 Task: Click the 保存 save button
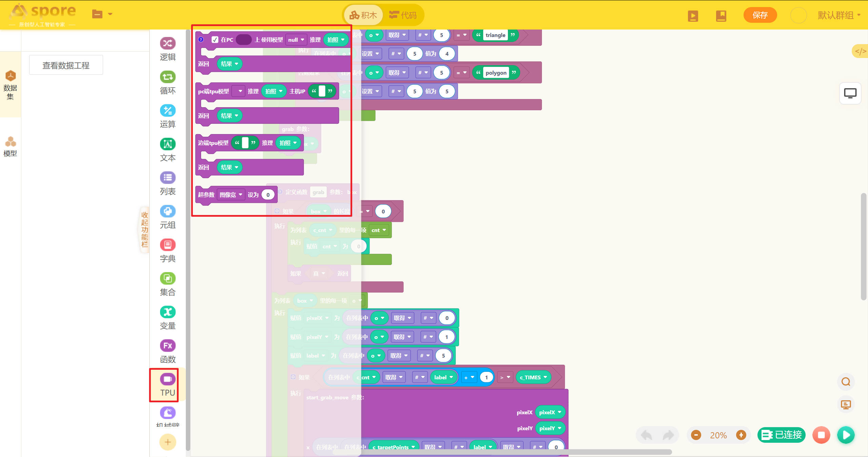tap(760, 15)
